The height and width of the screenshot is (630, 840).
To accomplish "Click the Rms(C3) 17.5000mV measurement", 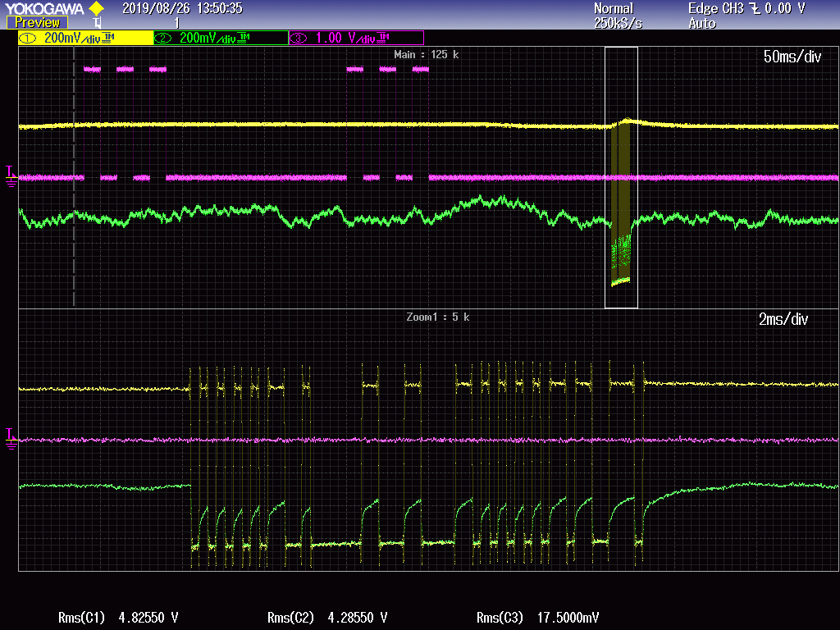I will coord(537,618).
